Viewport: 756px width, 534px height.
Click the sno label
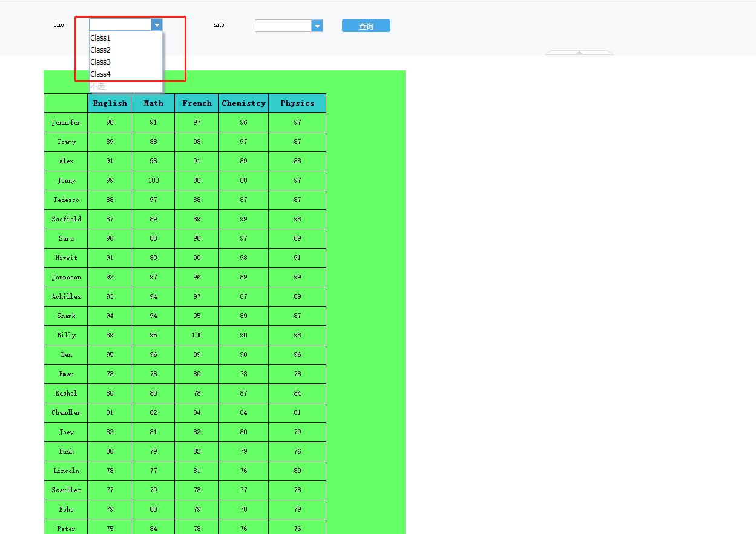point(219,25)
